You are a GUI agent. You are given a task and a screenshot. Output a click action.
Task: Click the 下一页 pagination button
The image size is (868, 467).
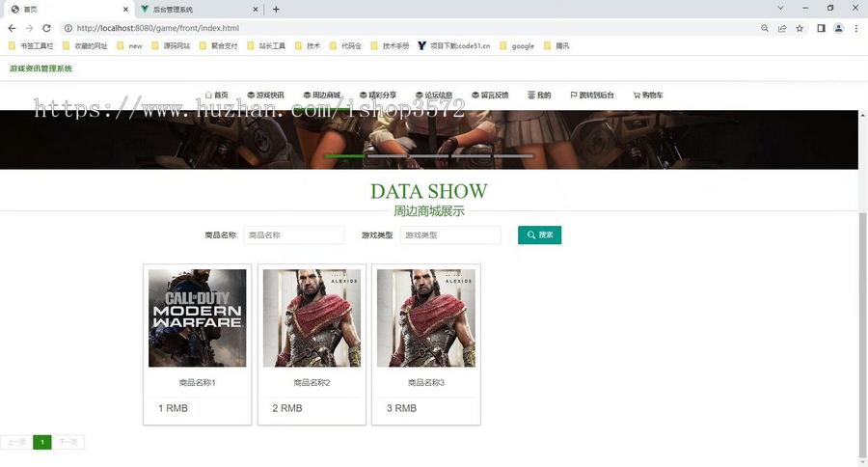point(68,442)
